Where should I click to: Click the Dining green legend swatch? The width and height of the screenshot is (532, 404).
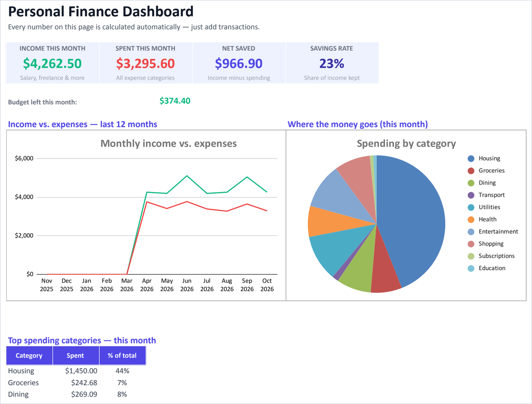coord(471,183)
